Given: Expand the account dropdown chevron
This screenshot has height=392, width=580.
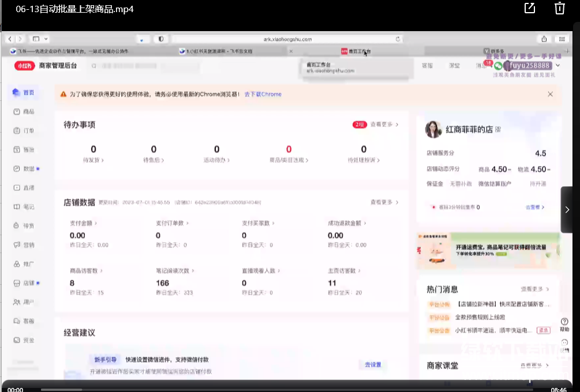Looking at the screenshot, I should click(557, 65).
